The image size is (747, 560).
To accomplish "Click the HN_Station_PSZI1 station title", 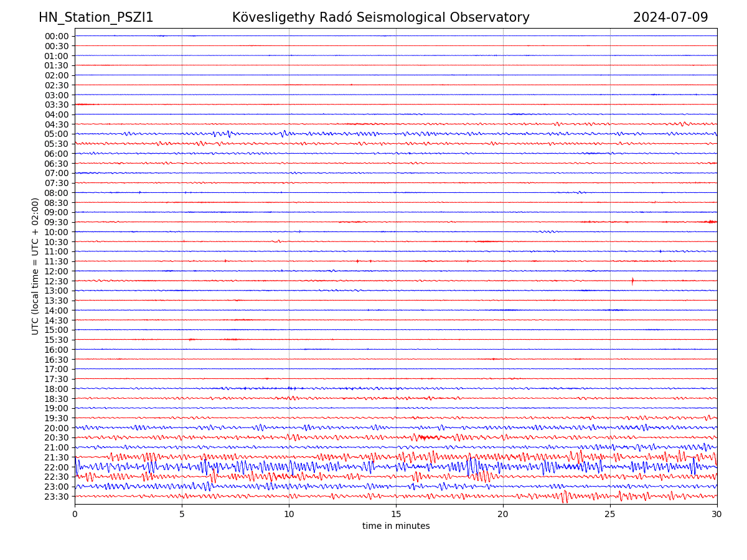I will point(96,18).
